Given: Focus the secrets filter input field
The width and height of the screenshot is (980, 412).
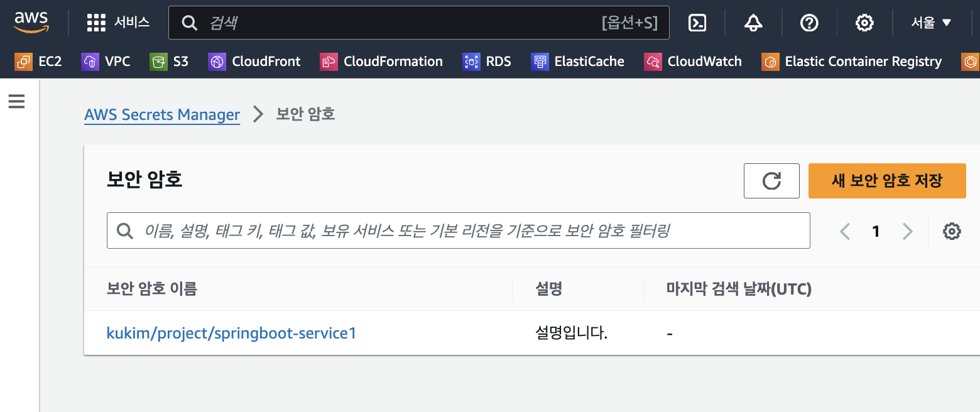Looking at the screenshot, I should pos(459,230).
